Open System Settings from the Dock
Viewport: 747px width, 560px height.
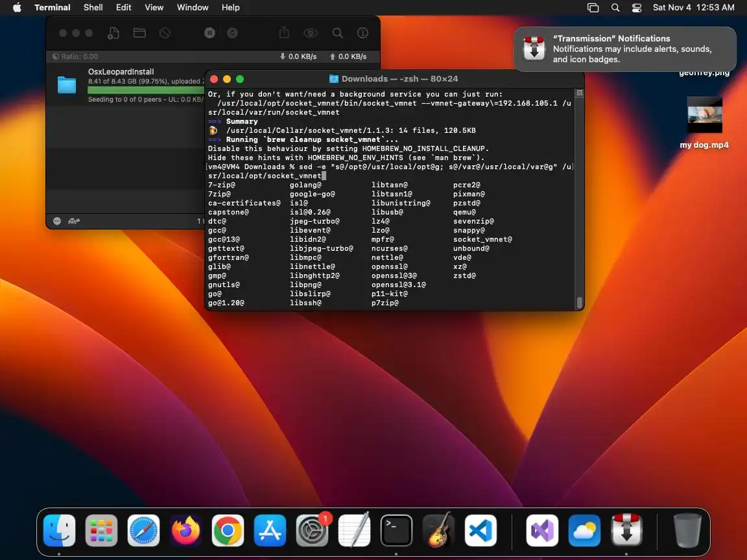coord(312,530)
